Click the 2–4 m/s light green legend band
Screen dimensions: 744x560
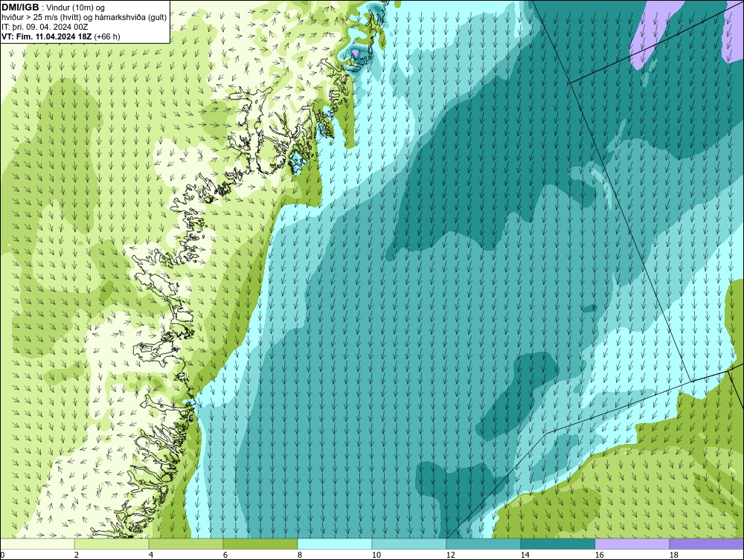(112, 544)
